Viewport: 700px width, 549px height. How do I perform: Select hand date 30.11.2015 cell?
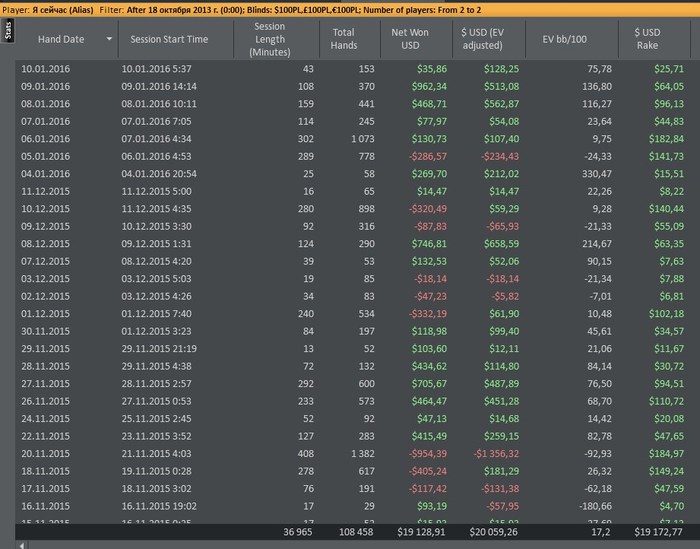coord(46,331)
